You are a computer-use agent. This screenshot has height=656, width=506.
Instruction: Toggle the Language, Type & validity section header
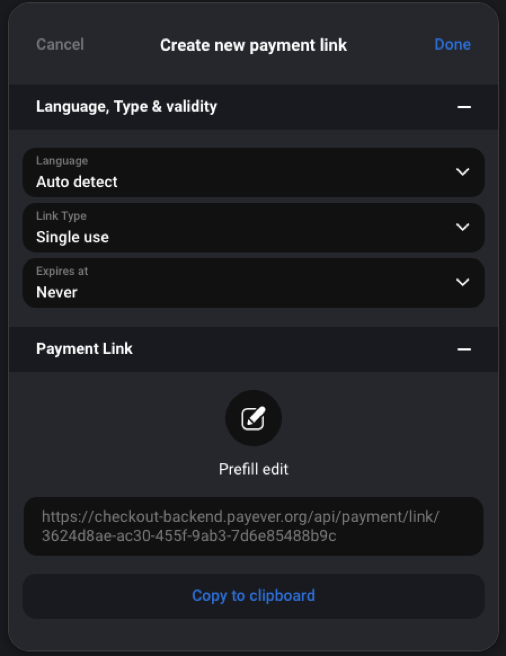(253, 107)
